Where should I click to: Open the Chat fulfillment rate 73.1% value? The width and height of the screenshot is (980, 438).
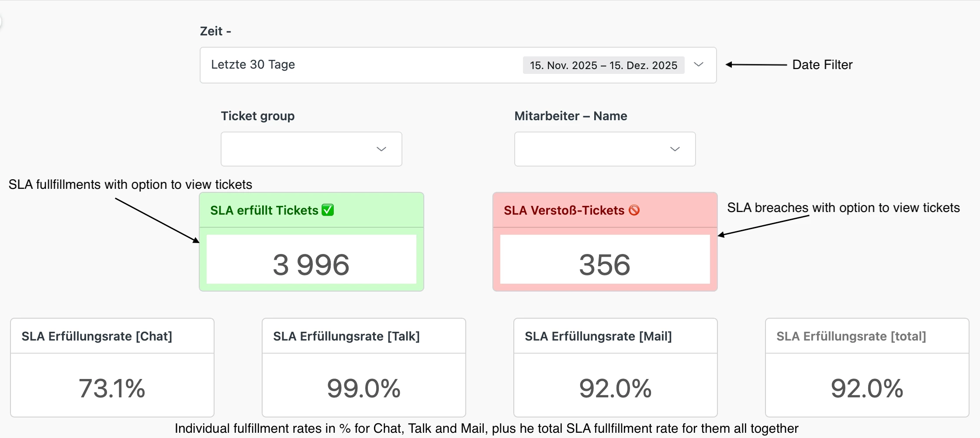(112, 388)
